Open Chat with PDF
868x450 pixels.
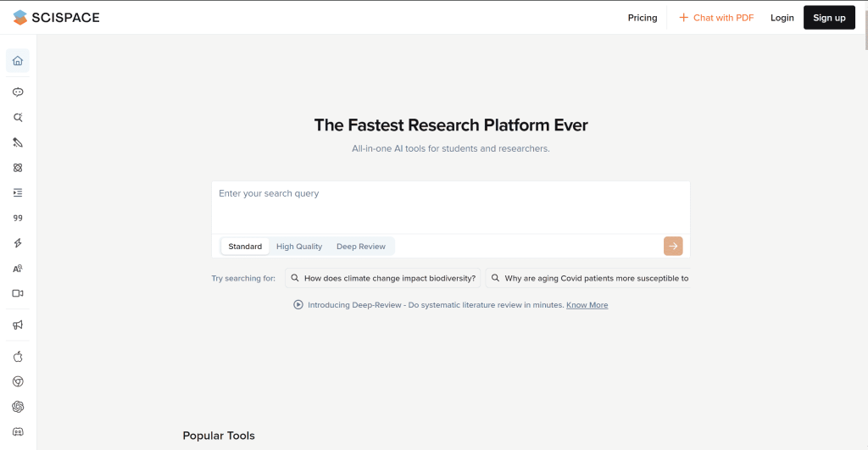click(x=716, y=18)
